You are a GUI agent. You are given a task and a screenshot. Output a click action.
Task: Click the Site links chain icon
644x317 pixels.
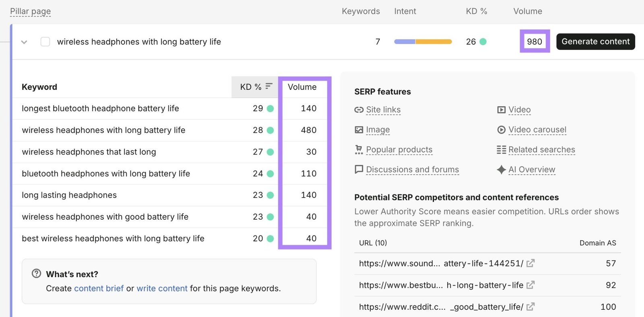click(359, 110)
